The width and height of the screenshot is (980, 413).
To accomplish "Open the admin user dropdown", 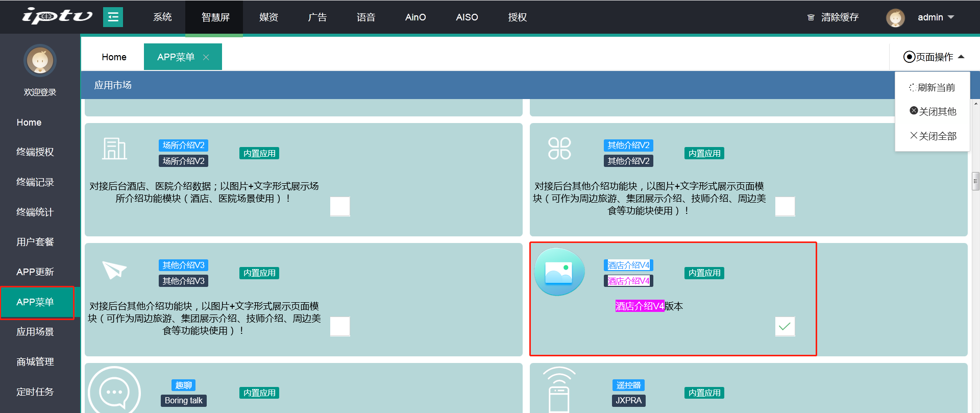I will click(x=935, y=17).
